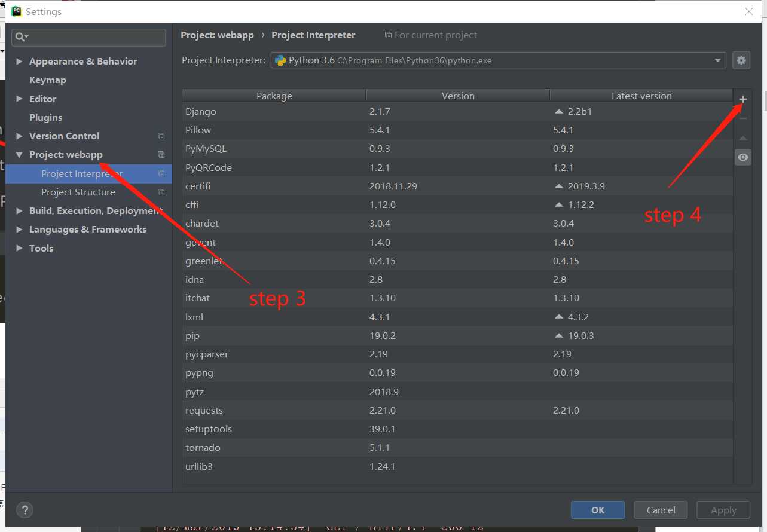Click certifi's upgrade-available arrow
The height and width of the screenshot is (532, 767).
[x=559, y=186]
